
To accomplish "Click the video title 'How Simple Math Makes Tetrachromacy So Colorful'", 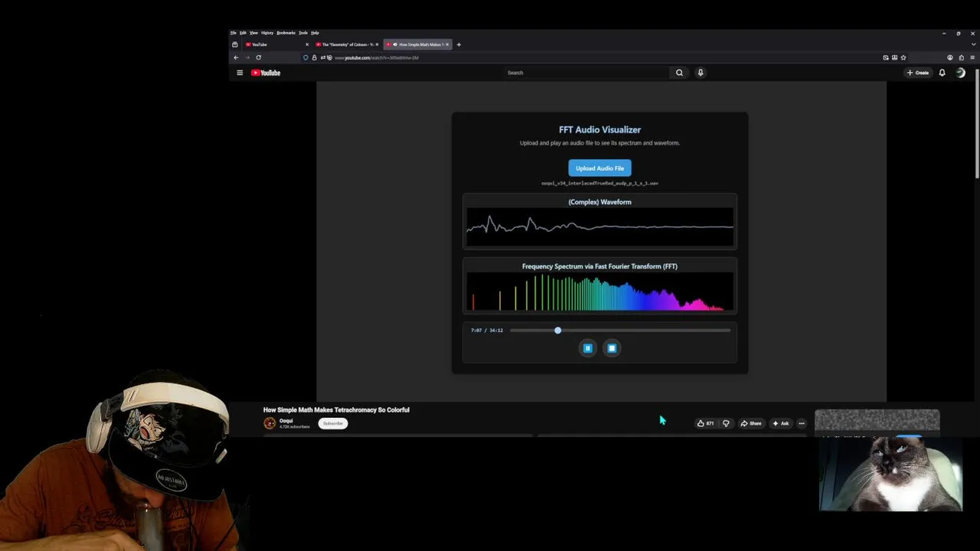I will [336, 409].
